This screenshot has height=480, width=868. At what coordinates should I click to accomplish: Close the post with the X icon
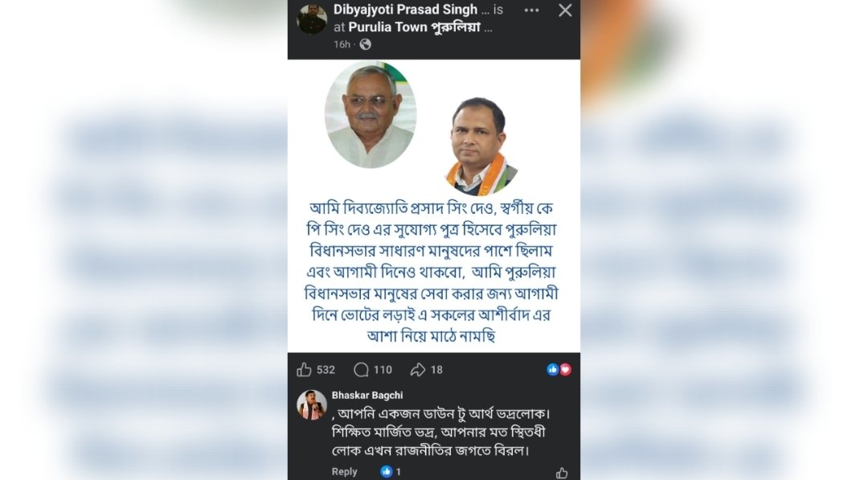565,10
